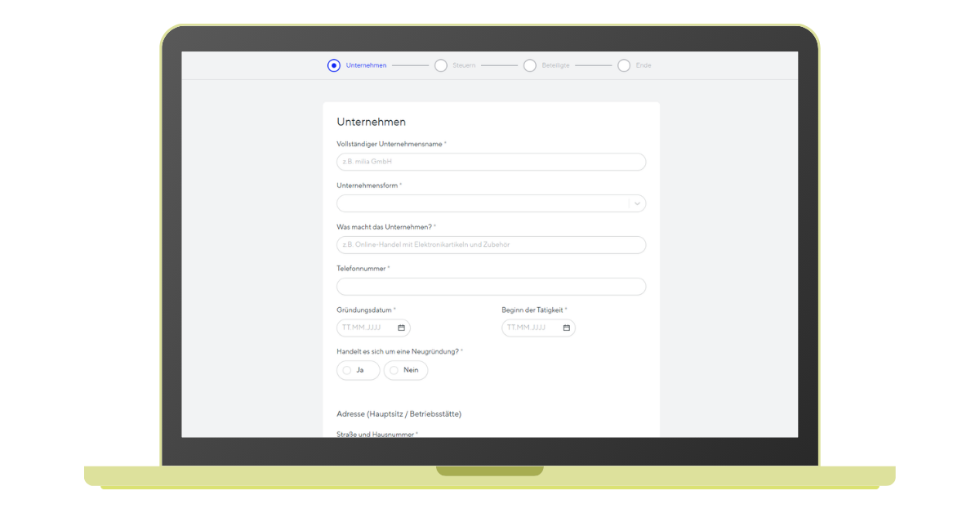Click the Unternehmen step label
The height and width of the screenshot is (513, 980).
(x=366, y=65)
